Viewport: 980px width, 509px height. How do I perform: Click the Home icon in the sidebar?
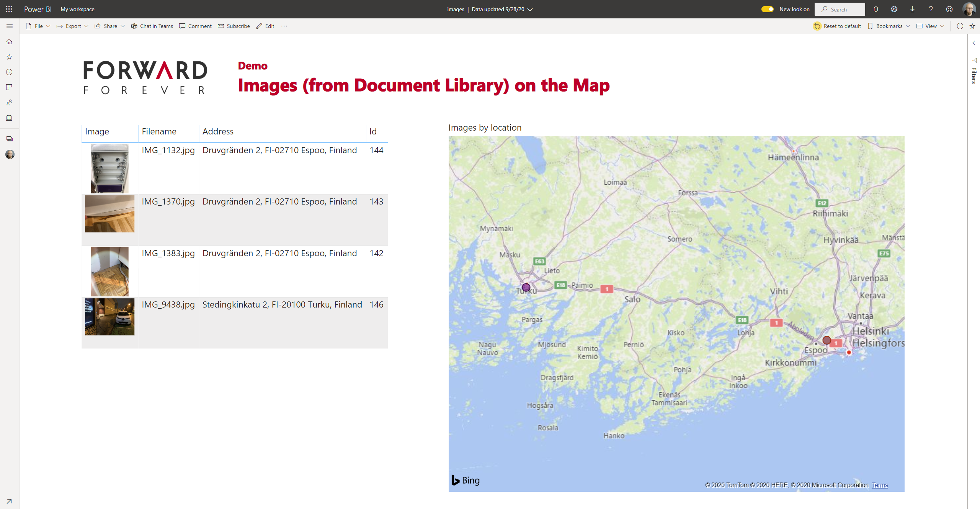pyautogui.click(x=10, y=41)
